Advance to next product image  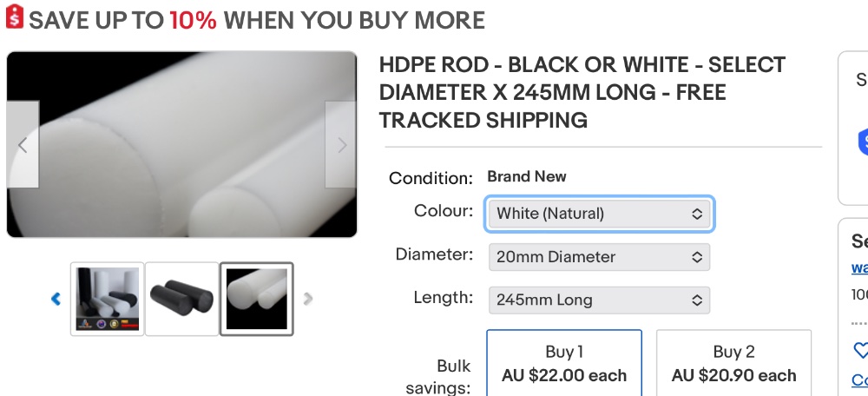(341, 145)
